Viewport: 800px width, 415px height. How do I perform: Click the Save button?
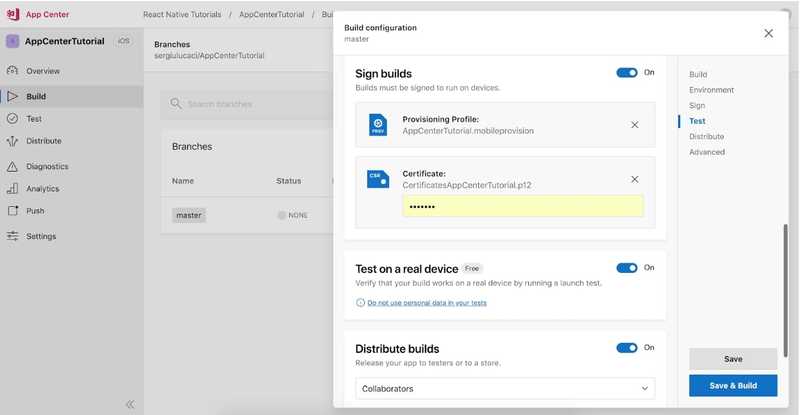pyautogui.click(x=733, y=359)
